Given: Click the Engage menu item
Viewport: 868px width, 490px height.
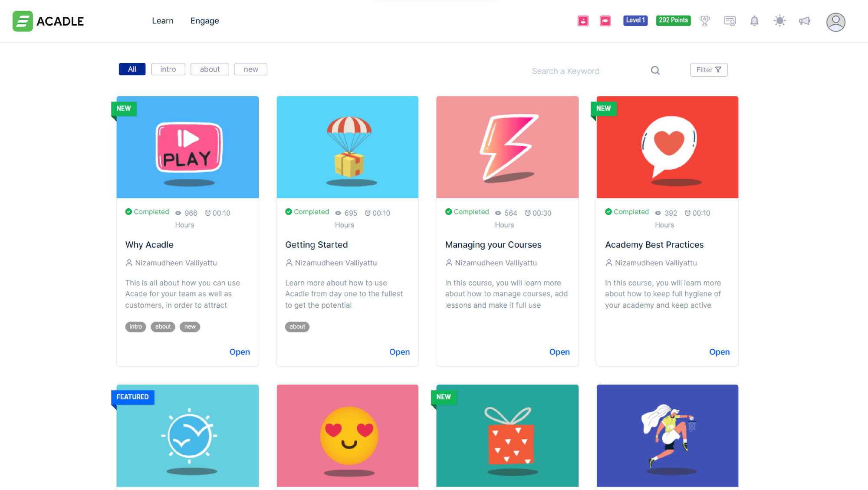Looking at the screenshot, I should (x=204, y=20).
